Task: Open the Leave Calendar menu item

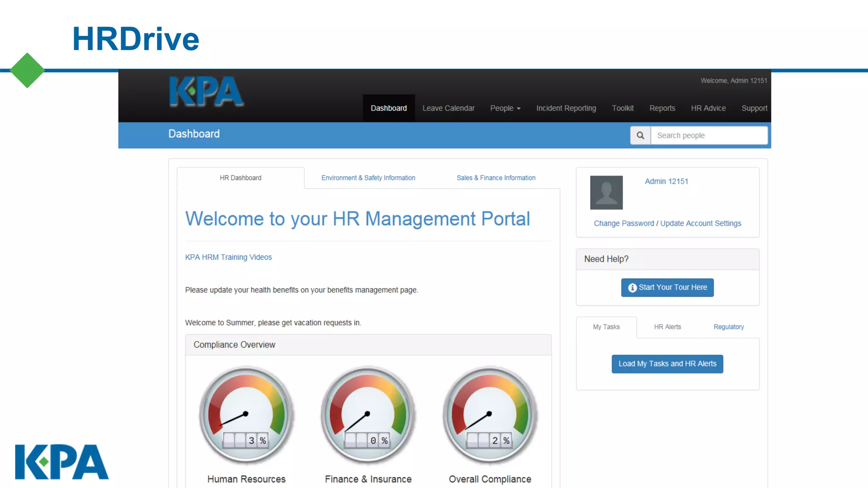Action: 448,108
